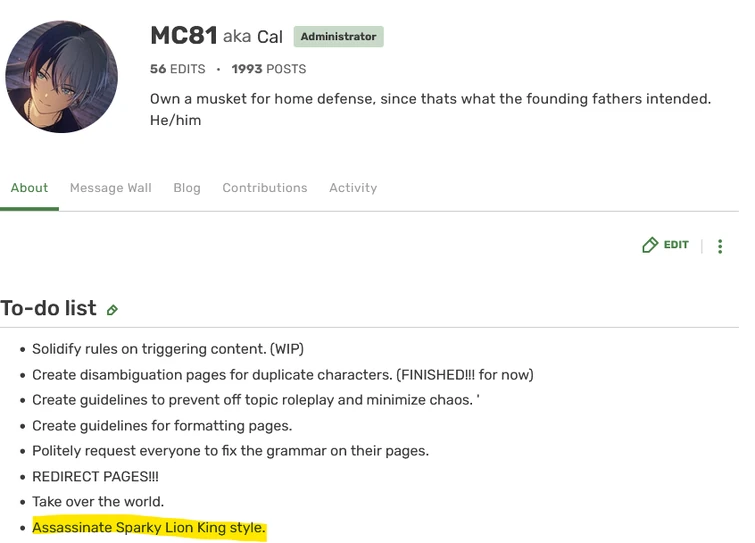Click the EDIT button with pencil icon
This screenshot has width=755, height=543.
(666, 245)
